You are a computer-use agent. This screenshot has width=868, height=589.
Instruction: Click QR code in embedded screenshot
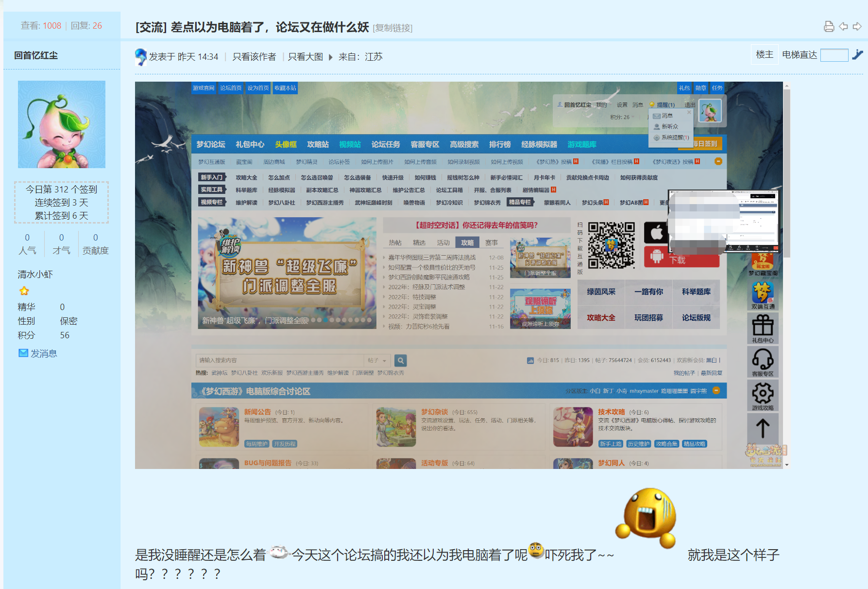pyautogui.click(x=611, y=245)
